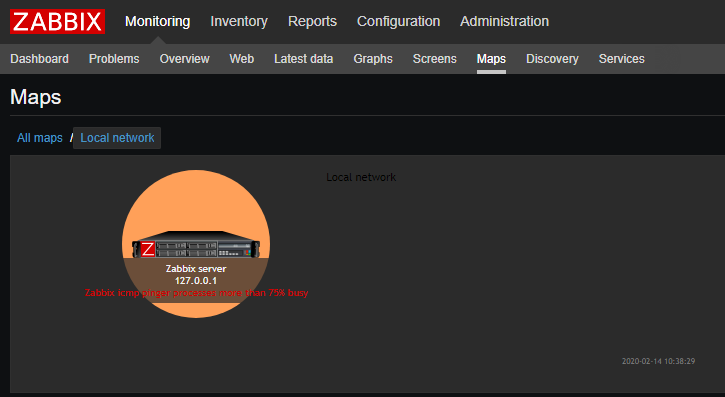Show the Latest data tab
This screenshot has height=397, width=725.
click(303, 59)
